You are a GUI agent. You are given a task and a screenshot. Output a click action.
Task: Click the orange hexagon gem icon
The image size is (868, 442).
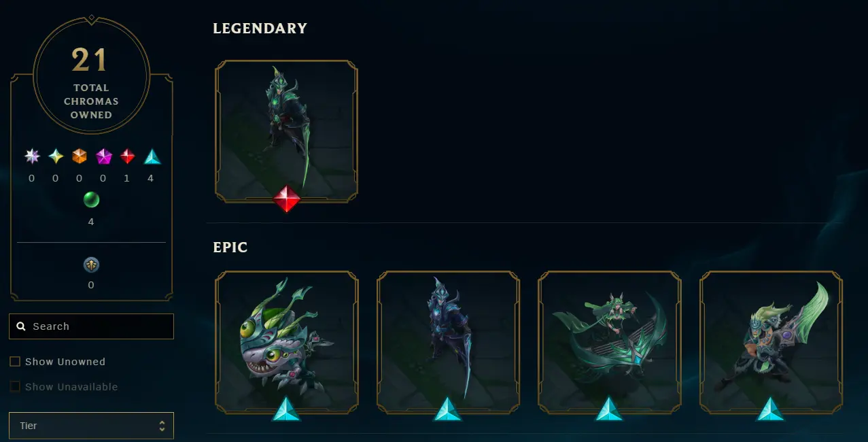[80, 157]
